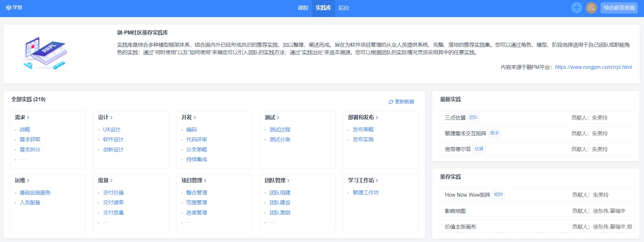This screenshot has width=644, height=242.
Task: Open the 影响地图 recommended practice
Action: (x=455, y=211)
